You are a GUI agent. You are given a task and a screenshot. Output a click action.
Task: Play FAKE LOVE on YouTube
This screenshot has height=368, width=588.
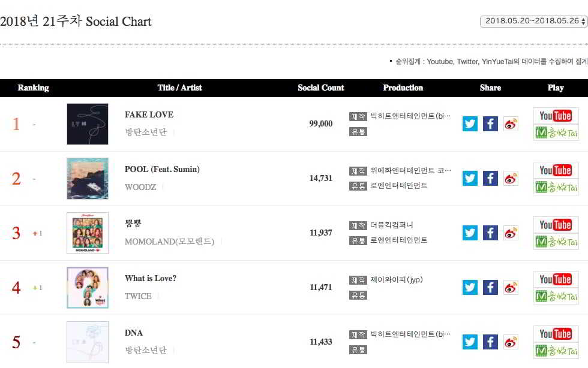tap(556, 116)
